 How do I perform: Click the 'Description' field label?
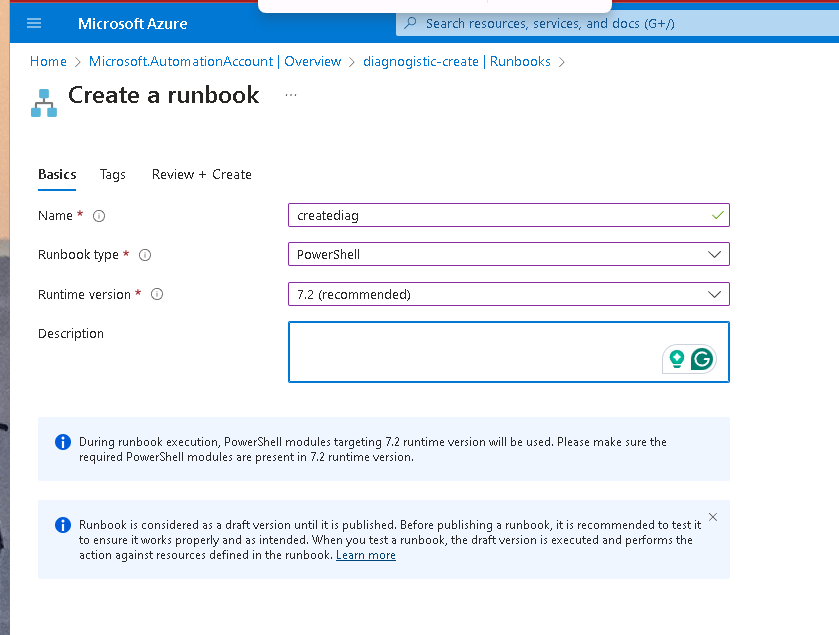coord(71,334)
